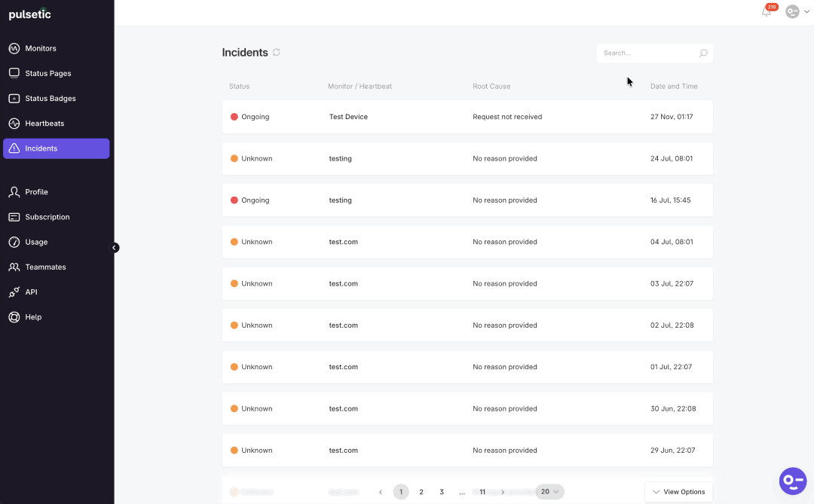Open the 24 Jul, 08:01 incident row
The height and width of the screenshot is (504, 814).
pyautogui.click(x=467, y=158)
